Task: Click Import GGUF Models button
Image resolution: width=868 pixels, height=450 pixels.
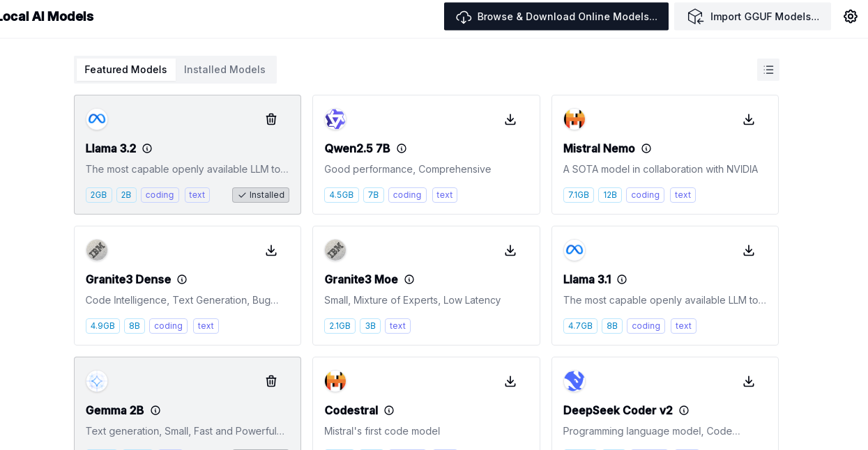Action: pos(753,16)
